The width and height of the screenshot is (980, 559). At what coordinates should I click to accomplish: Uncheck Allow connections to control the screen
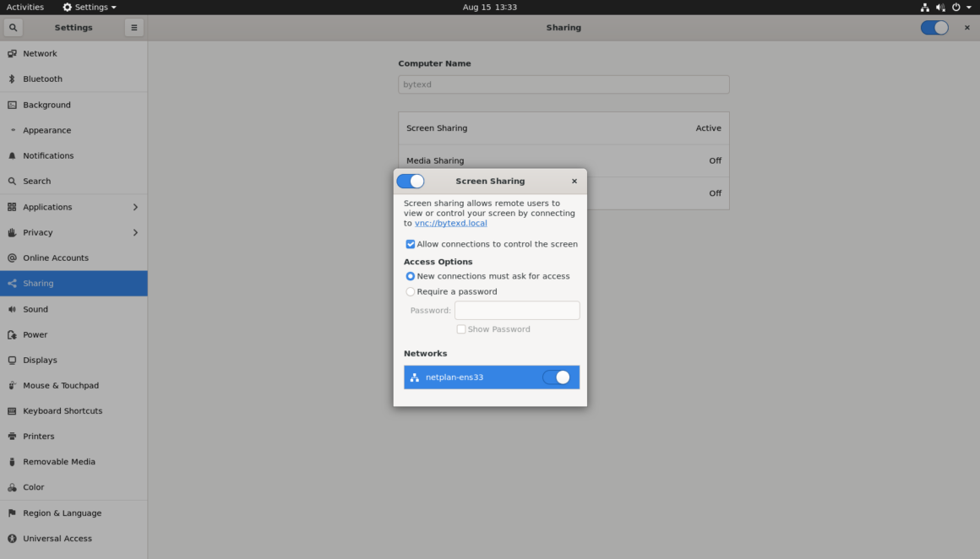410,244
